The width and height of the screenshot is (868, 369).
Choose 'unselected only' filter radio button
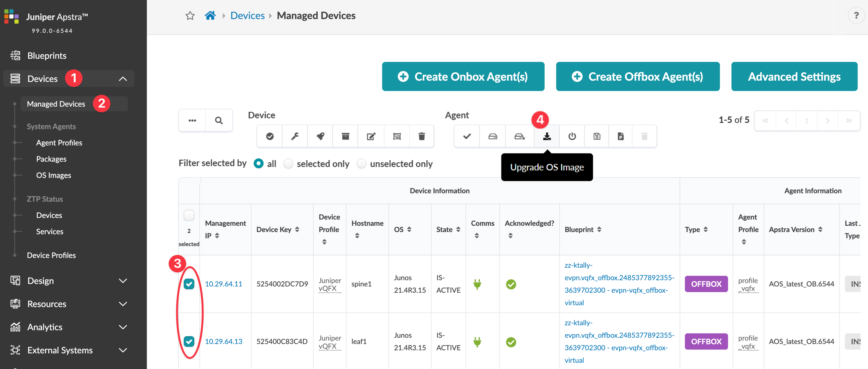(x=361, y=164)
